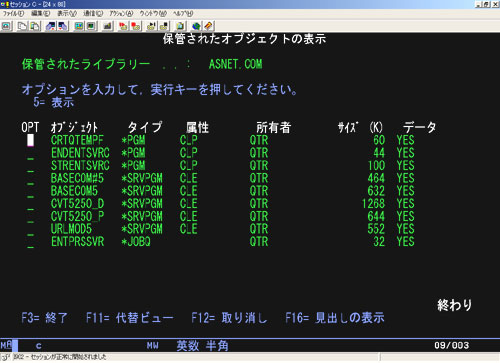Open the Display setup toolbar icon
The height and width of the screenshot is (363, 500).
pos(79,26)
